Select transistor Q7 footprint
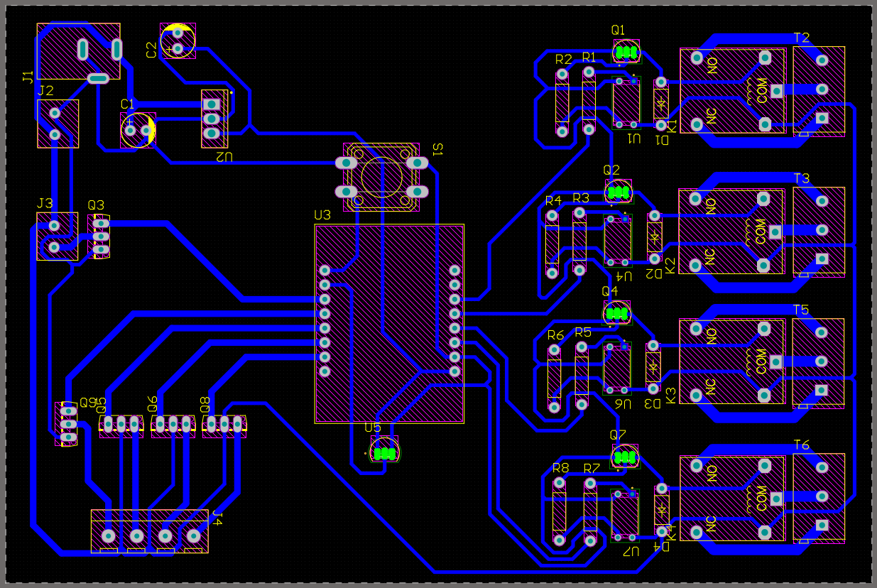The height and width of the screenshot is (588, 877). point(626,457)
